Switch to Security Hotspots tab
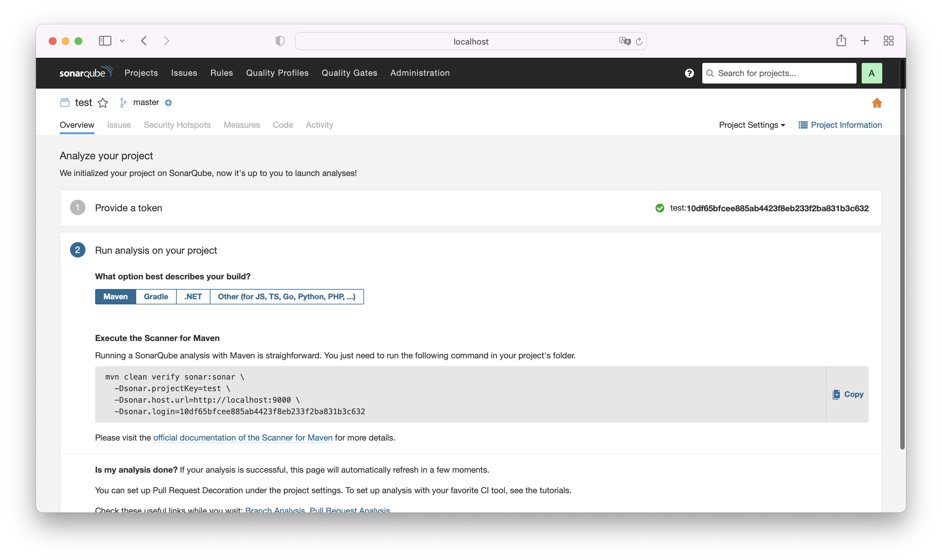 (x=177, y=125)
